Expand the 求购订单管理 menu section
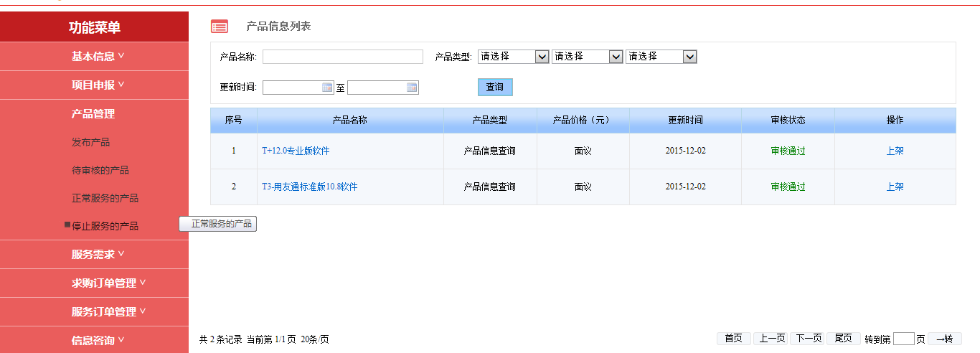This screenshot has width=980, height=353. pos(108,283)
